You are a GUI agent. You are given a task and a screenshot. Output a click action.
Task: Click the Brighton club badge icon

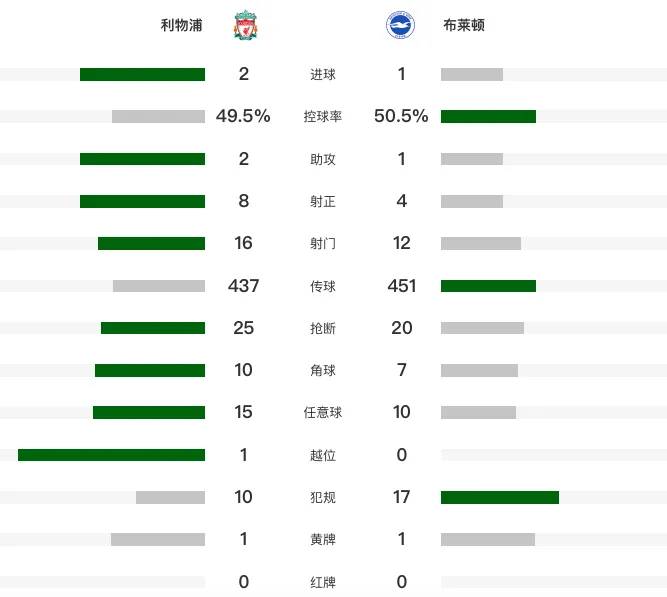[x=400, y=25]
